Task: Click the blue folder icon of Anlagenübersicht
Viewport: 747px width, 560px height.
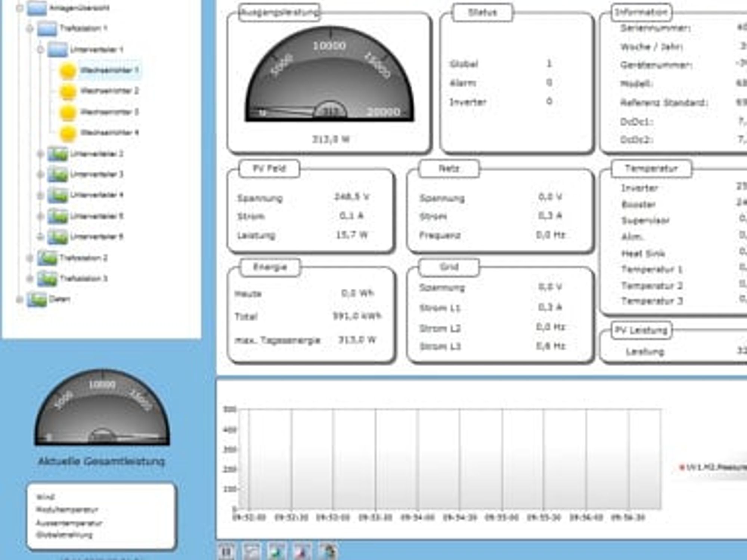Action: pyautogui.click(x=37, y=8)
